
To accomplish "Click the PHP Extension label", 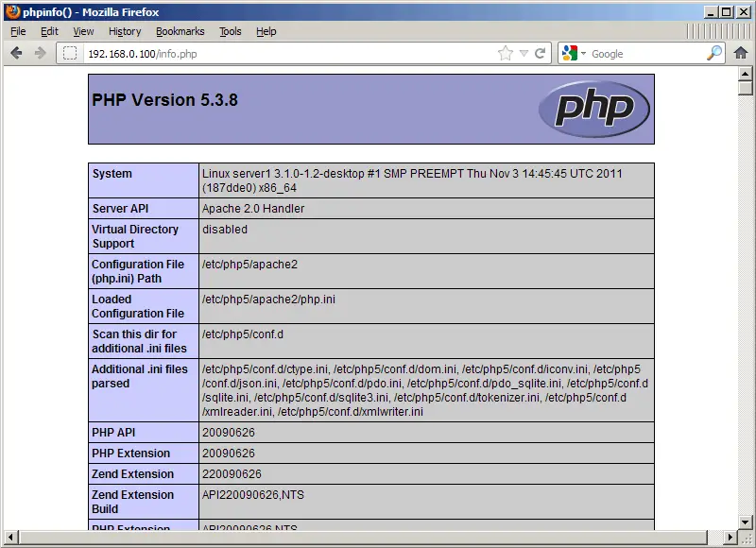I will tap(130, 454).
